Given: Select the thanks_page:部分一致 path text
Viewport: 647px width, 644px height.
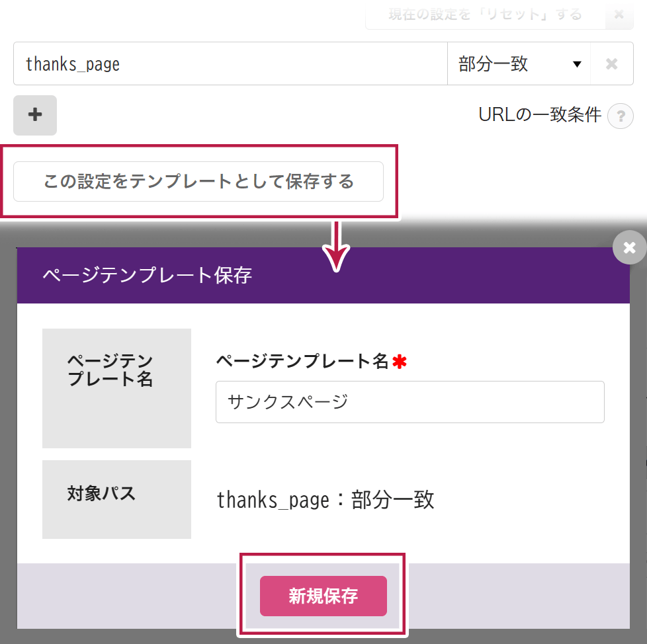Looking at the screenshot, I should [x=325, y=500].
